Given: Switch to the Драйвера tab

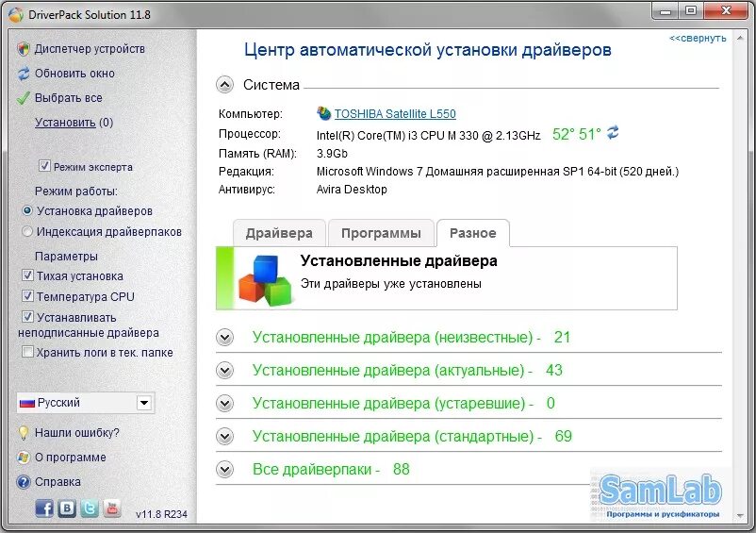Looking at the screenshot, I should (x=279, y=233).
